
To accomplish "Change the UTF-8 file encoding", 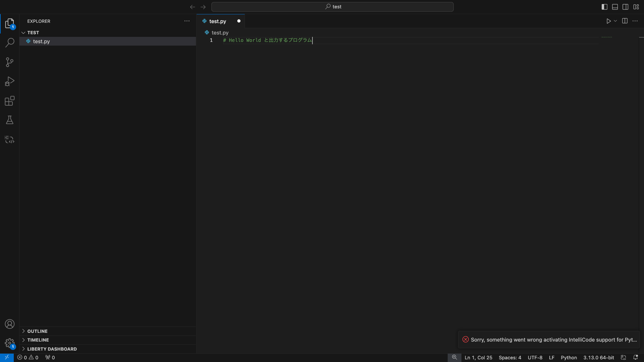I will tap(535, 358).
